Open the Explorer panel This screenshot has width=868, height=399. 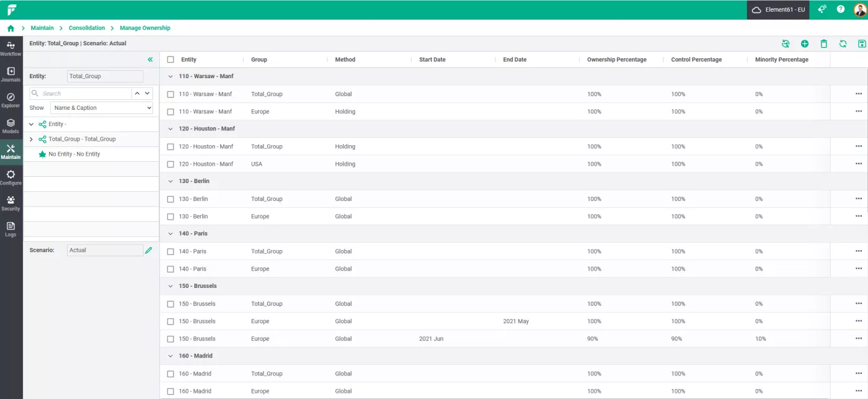[11, 101]
